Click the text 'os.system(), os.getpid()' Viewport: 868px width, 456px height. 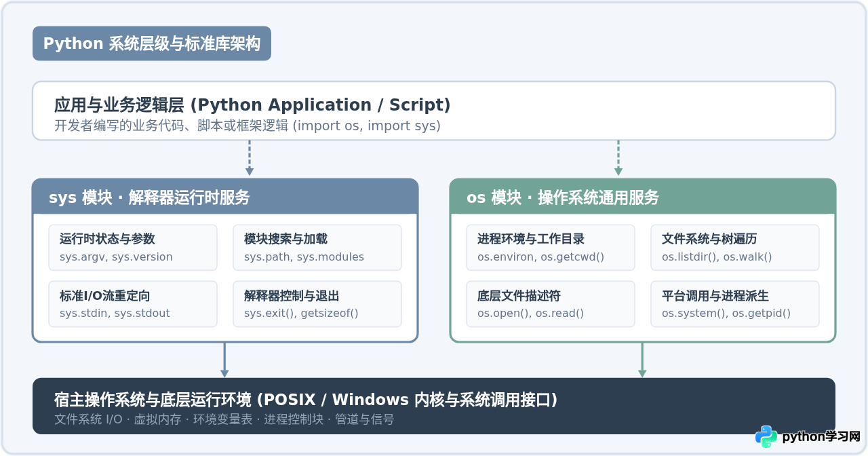pyautogui.click(x=726, y=313)
